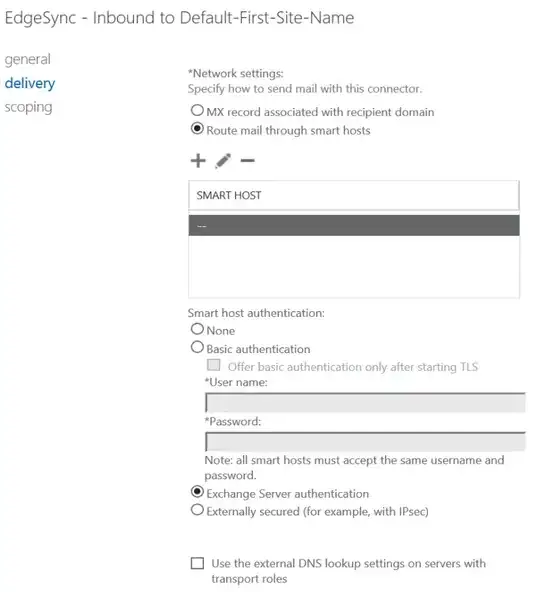Enable Use the external DNS lookup settings
540x592 pixels.
click(x=197, y=563)
